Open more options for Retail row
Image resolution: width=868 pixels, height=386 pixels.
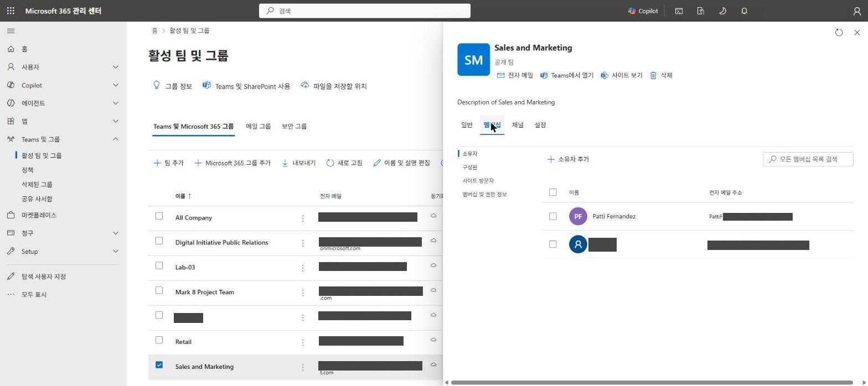303,342
